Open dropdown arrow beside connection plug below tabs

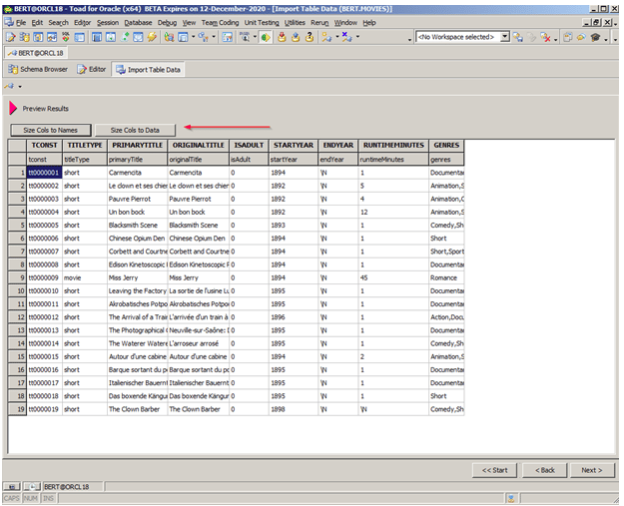20,86
